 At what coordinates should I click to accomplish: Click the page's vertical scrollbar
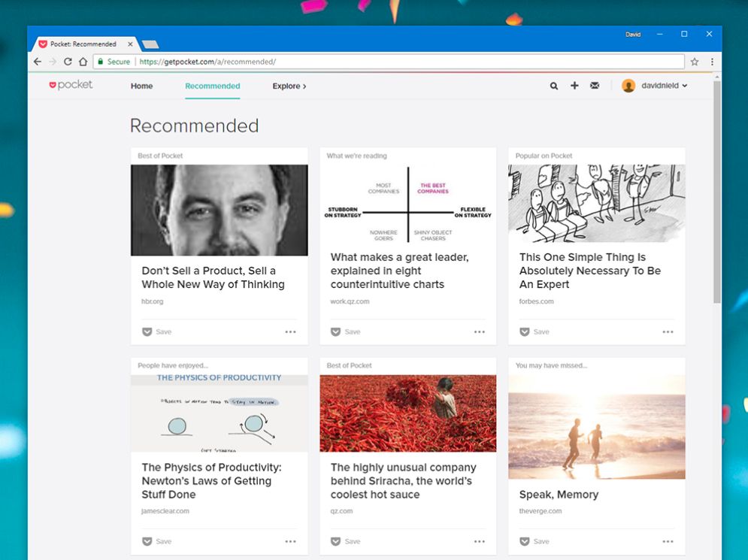[716, 188]
